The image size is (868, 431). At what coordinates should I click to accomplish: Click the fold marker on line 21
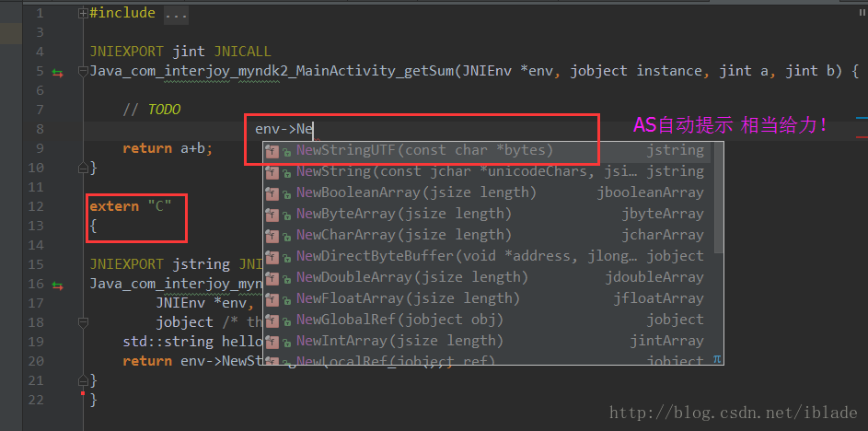[x=84, y=379]
